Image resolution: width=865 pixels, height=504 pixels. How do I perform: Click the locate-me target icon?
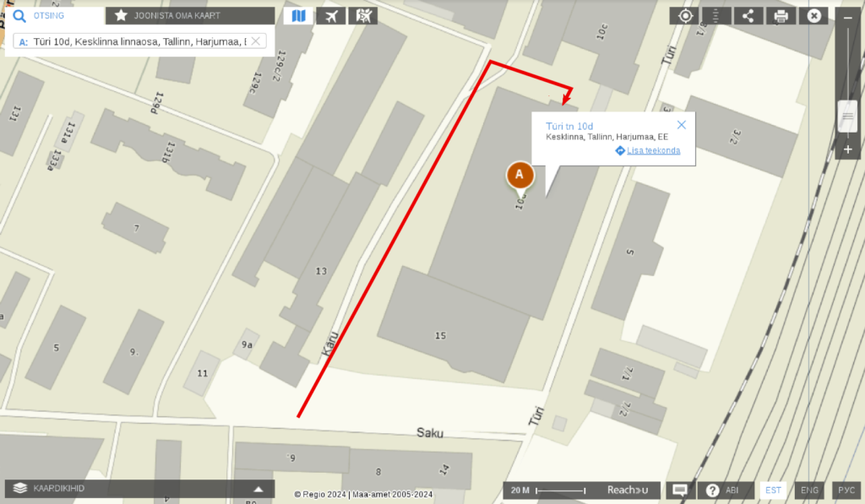click(684, 16)
